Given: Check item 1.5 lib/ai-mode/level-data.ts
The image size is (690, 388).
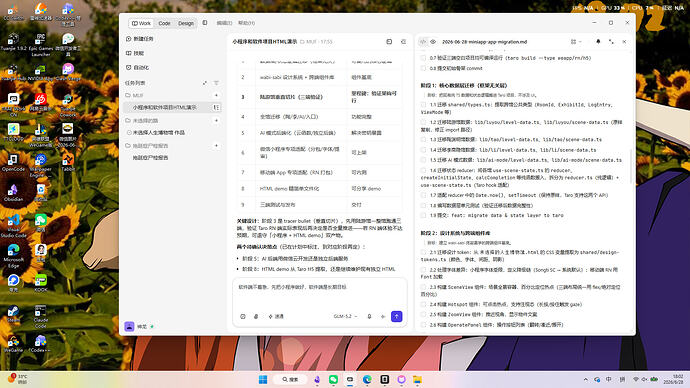Looking at the screenshot, I should (x=423, y=160).
